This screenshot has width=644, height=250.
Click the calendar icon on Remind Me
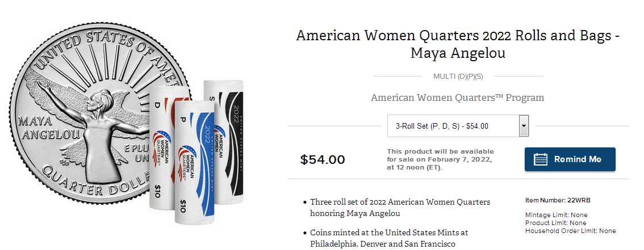tap(540, 159)
